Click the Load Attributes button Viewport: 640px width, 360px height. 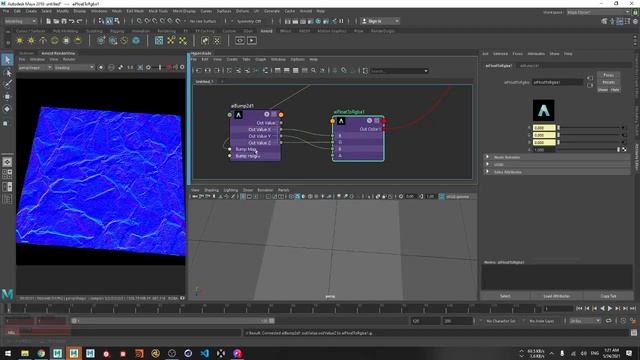(x=556, y=296)
